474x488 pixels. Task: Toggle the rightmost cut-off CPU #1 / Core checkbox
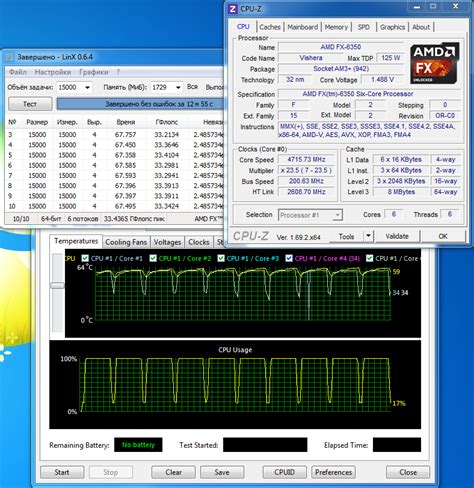point(369,258)
